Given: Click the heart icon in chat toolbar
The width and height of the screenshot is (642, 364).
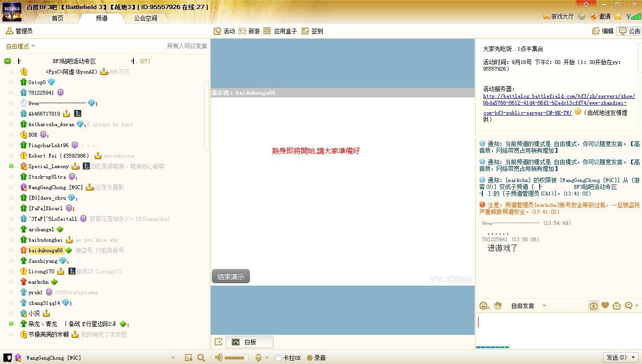Looking at the screenshot, I should point(605,306).
